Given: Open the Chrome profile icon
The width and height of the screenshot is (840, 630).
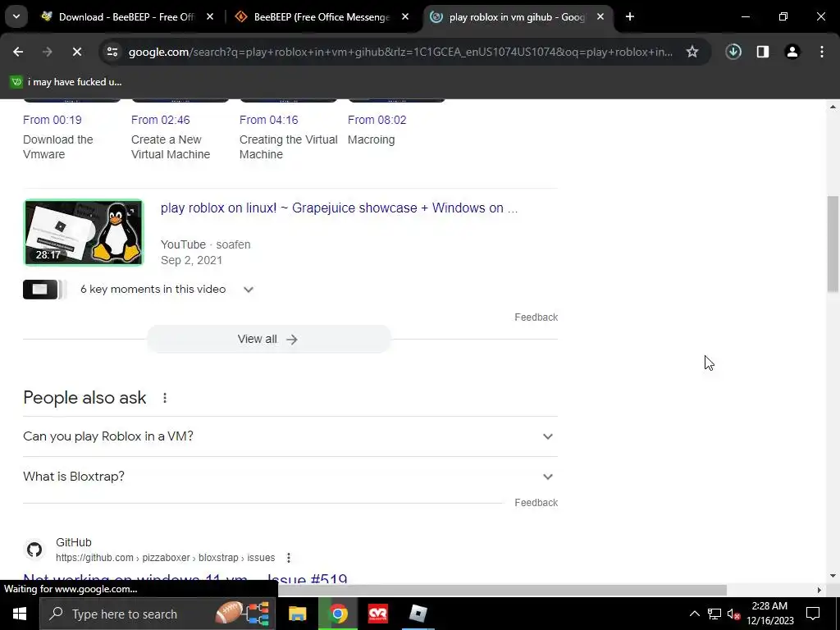Looking at the screenshot, I should tap(792, 52).
